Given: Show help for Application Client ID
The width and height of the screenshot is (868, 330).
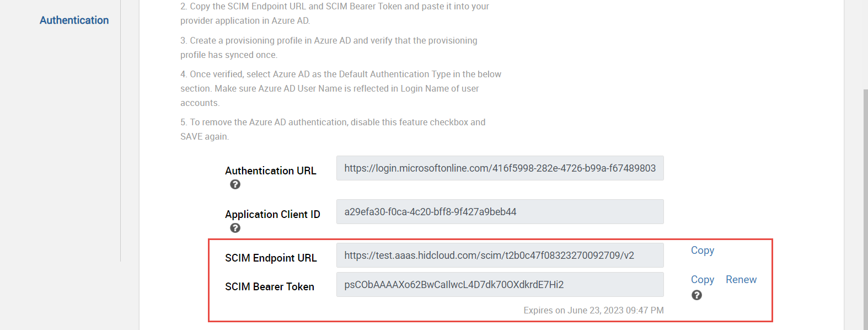Looking at the screenshot, I should click(235, 228).
